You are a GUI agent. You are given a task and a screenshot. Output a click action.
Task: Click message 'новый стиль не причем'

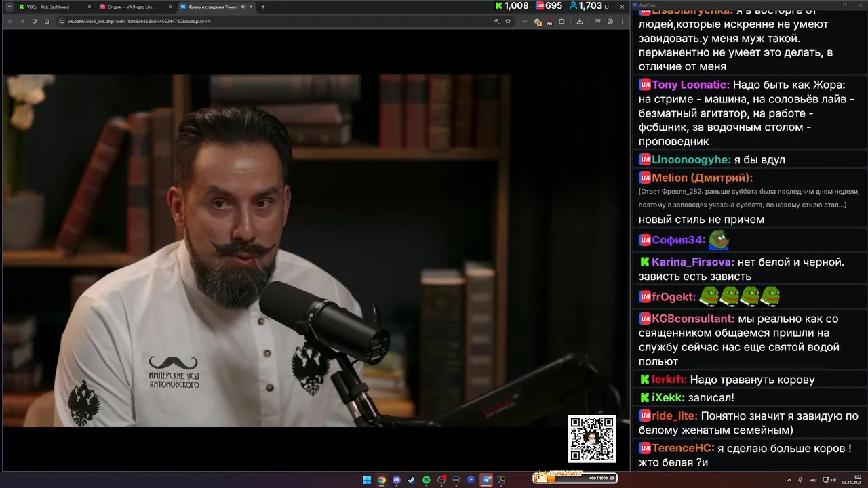701,220
